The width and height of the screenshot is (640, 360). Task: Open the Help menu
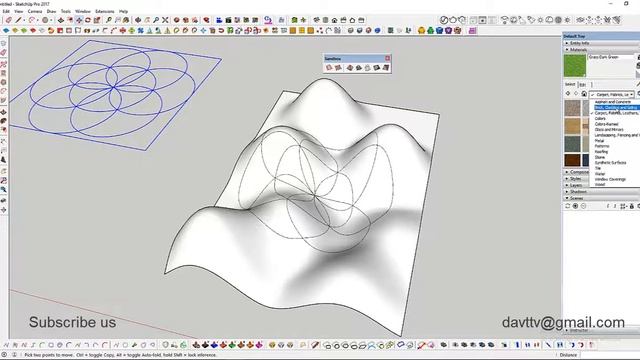(x=123, y=11)
